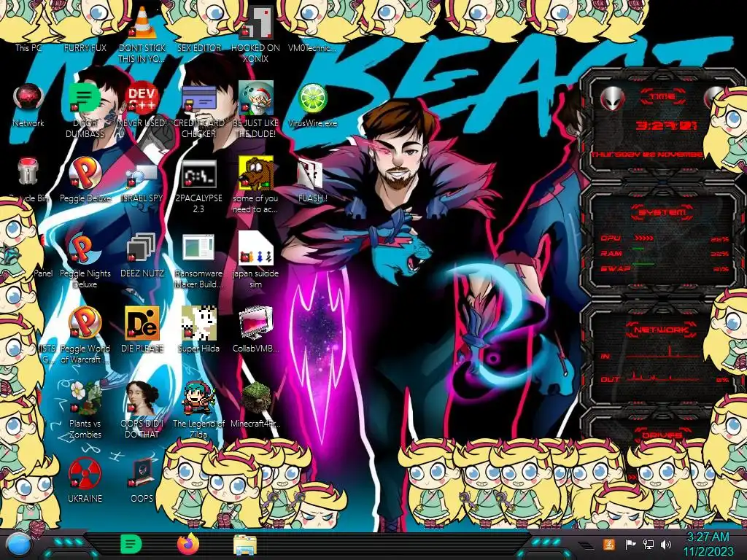Click the alien head logo in the widget
Screen dimensions: 747x560
(613, 99)
